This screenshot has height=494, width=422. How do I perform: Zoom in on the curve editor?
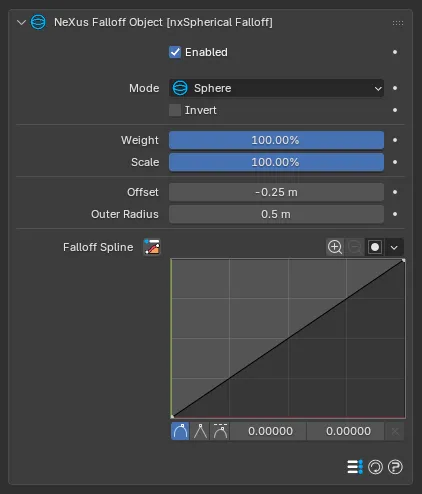pos(335,247)
